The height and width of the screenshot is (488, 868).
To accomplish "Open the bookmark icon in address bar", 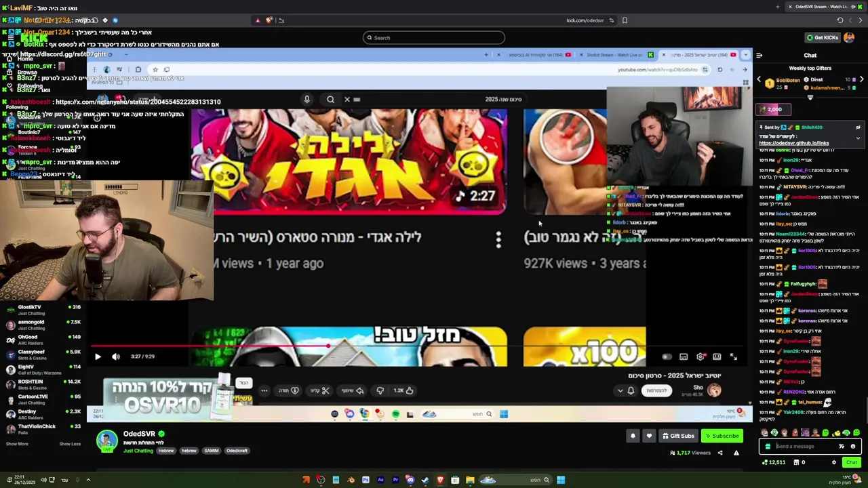I will [625, 20].
